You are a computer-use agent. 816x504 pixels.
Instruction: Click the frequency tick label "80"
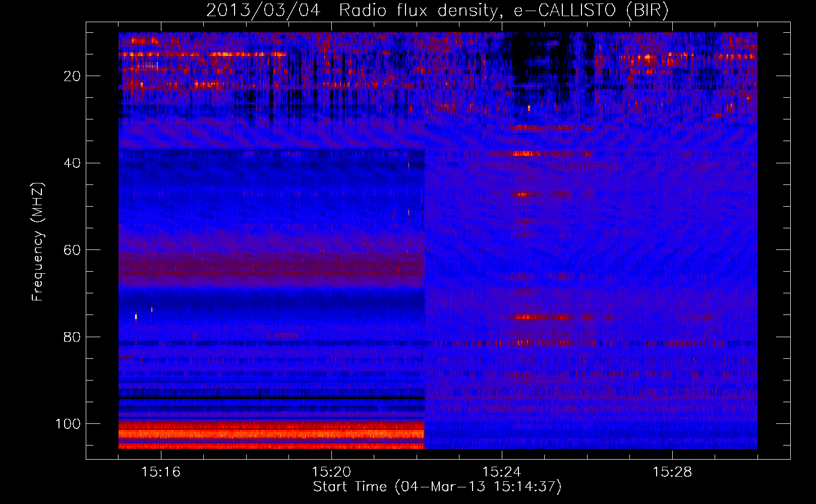(72, 337)
